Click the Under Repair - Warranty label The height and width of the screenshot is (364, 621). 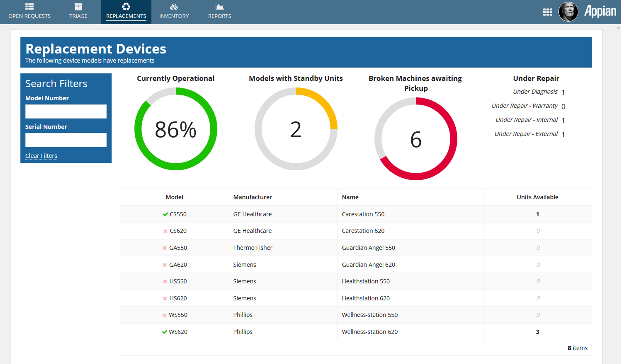point(525,106)
